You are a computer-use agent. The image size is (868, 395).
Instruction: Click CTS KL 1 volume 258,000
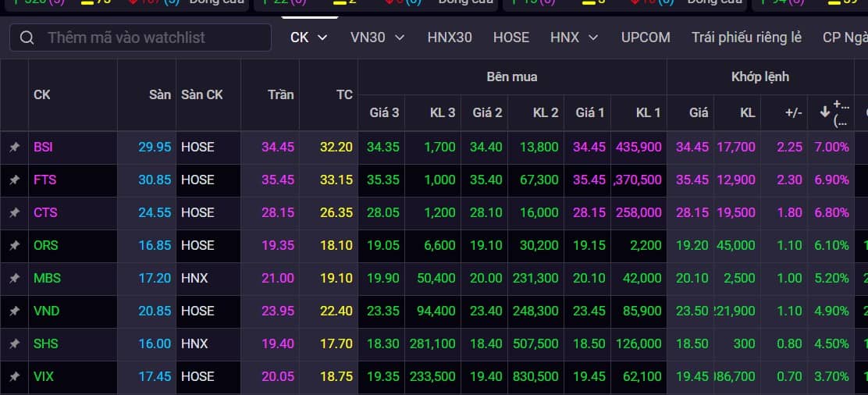pyautogui.click(x=638, y=213)
